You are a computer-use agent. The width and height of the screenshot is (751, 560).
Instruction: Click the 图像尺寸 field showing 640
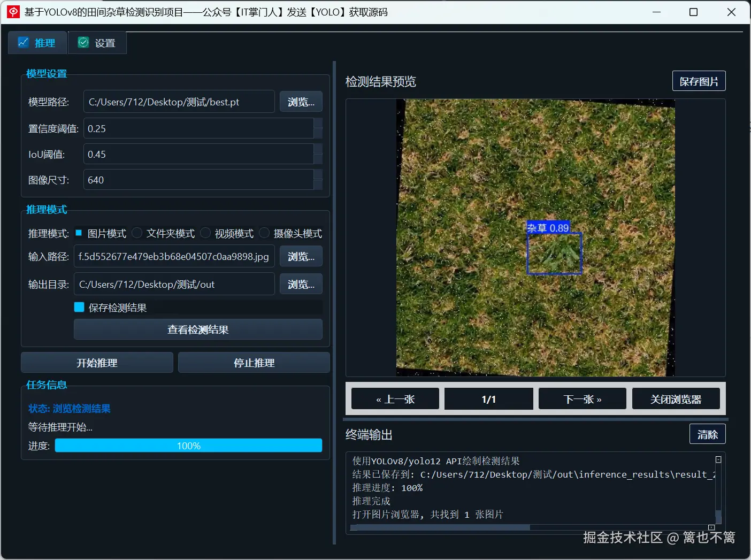point(198,180)
